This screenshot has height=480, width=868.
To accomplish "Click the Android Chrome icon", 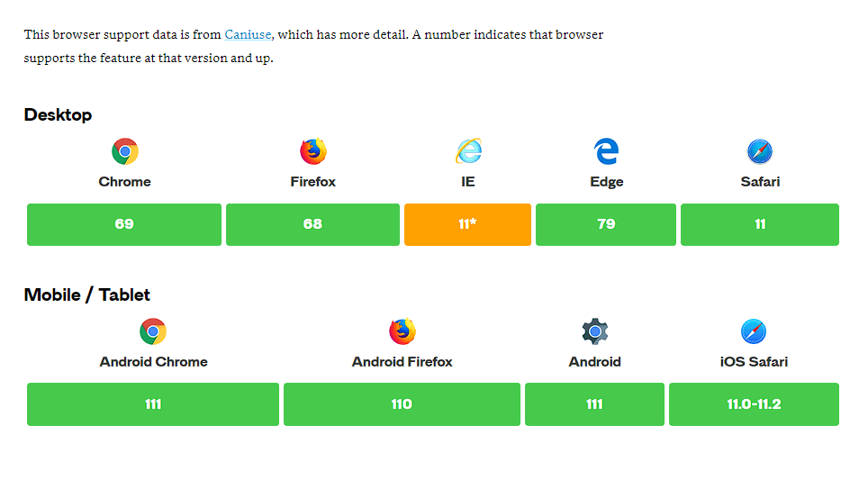I will point(153,331).
